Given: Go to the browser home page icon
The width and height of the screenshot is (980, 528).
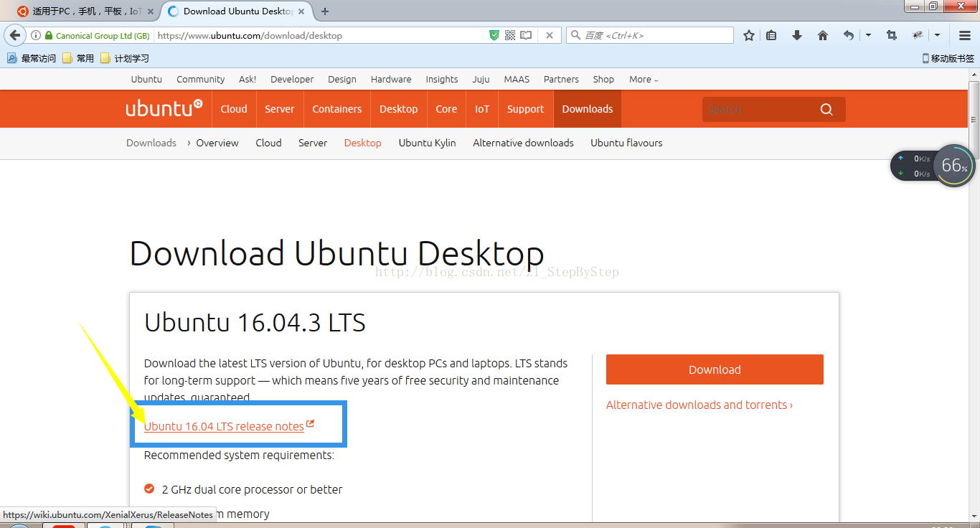Looking at the screenshot, I should click(x=823, y=35).
